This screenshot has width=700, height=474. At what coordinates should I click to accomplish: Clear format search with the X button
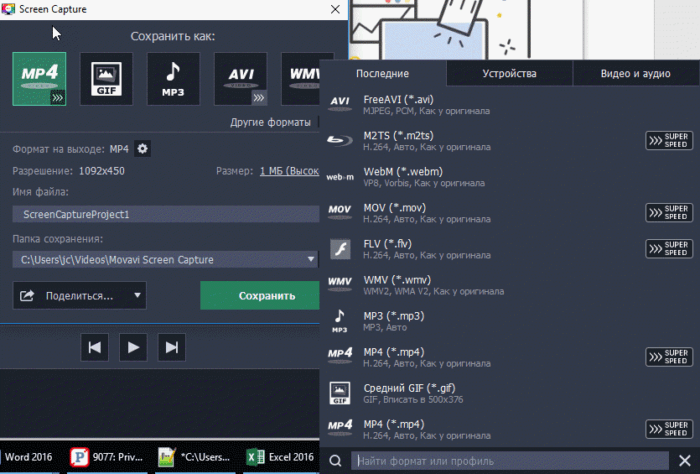[685, 461]
